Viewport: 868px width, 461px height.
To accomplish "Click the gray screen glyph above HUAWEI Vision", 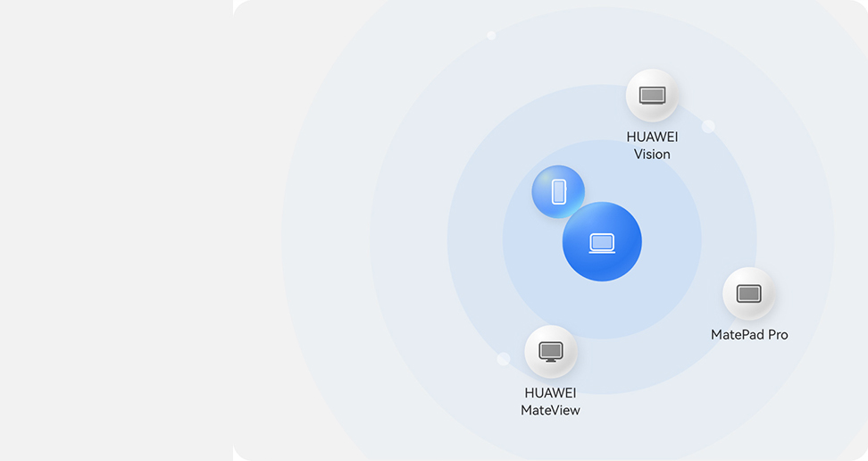I will click(x=652, y=96).
